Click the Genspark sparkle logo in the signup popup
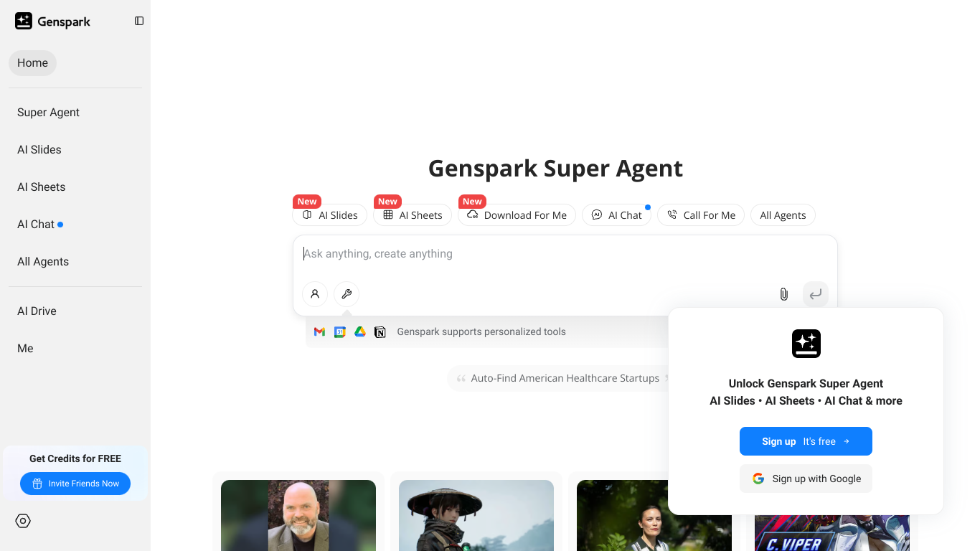This screenshot has height=551, width=980. (x=806, y=344)
